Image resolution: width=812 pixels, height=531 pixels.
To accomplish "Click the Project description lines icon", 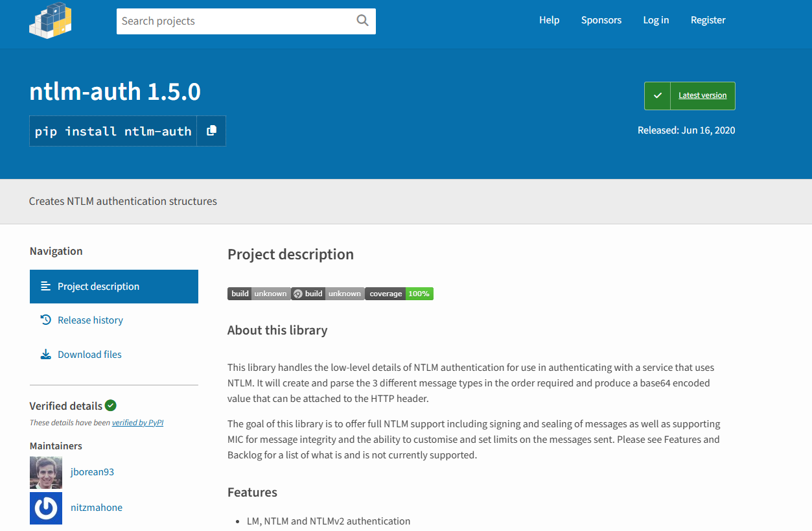I will point(45,287).
